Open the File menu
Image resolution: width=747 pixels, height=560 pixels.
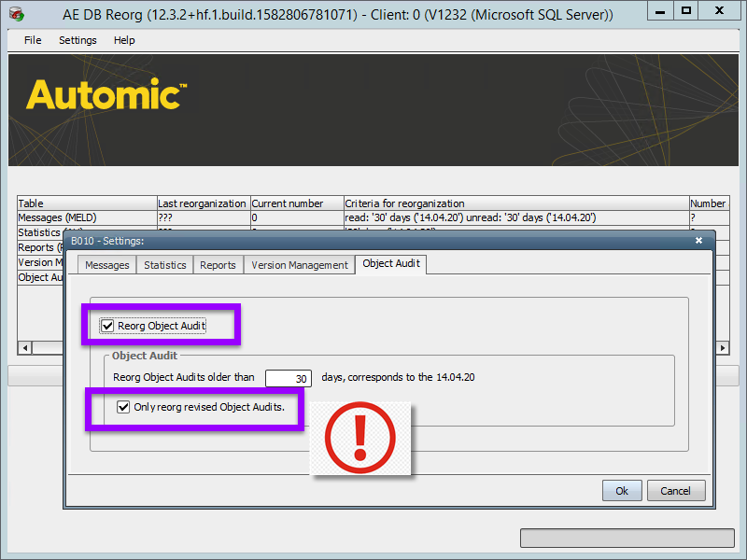point(33,40)
